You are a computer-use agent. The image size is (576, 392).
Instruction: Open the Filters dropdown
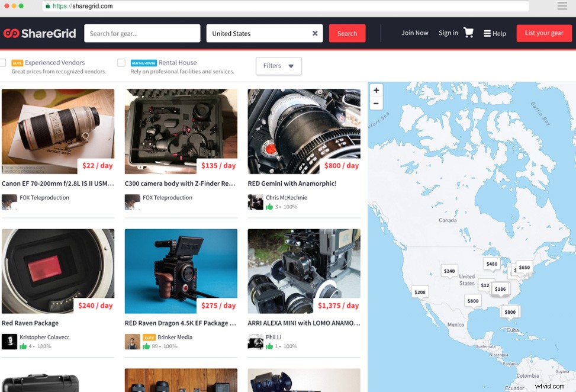[278, 66]
